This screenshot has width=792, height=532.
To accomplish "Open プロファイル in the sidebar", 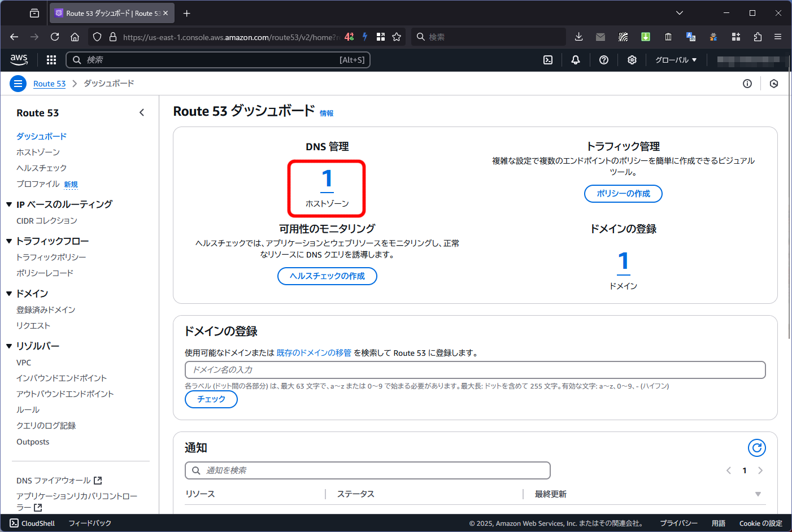I will [x=38, y=184].
